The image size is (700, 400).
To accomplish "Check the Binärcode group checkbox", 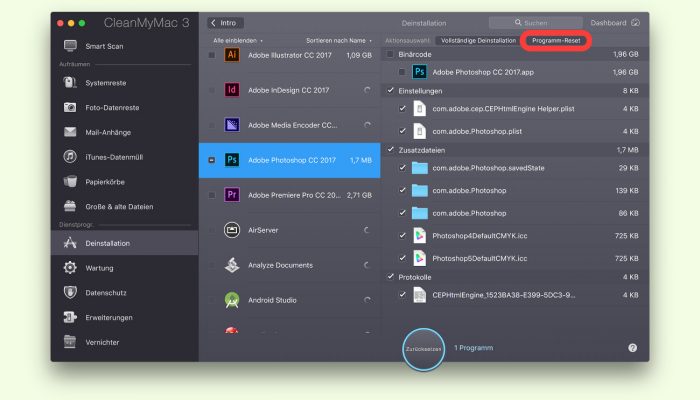I will [x=390, y=54].
